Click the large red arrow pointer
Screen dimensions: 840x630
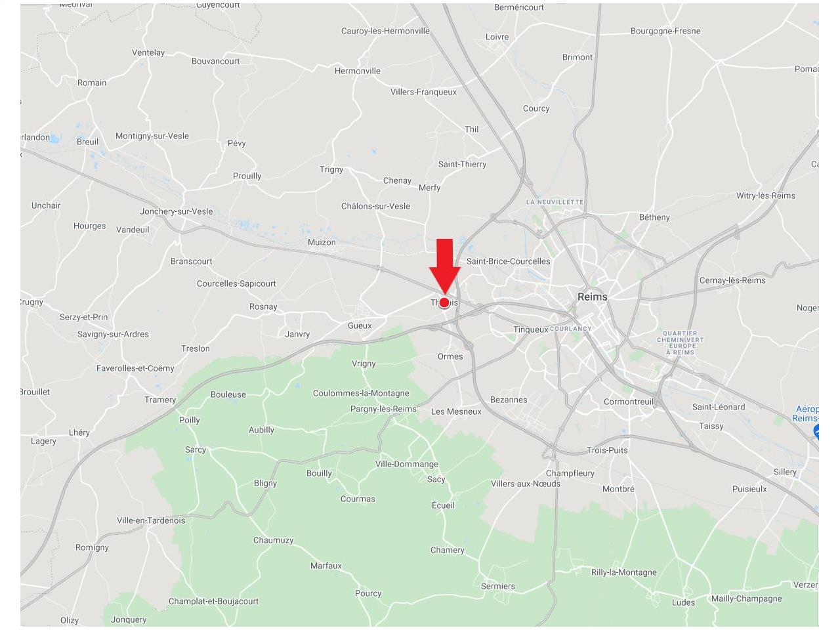(445, 266)
